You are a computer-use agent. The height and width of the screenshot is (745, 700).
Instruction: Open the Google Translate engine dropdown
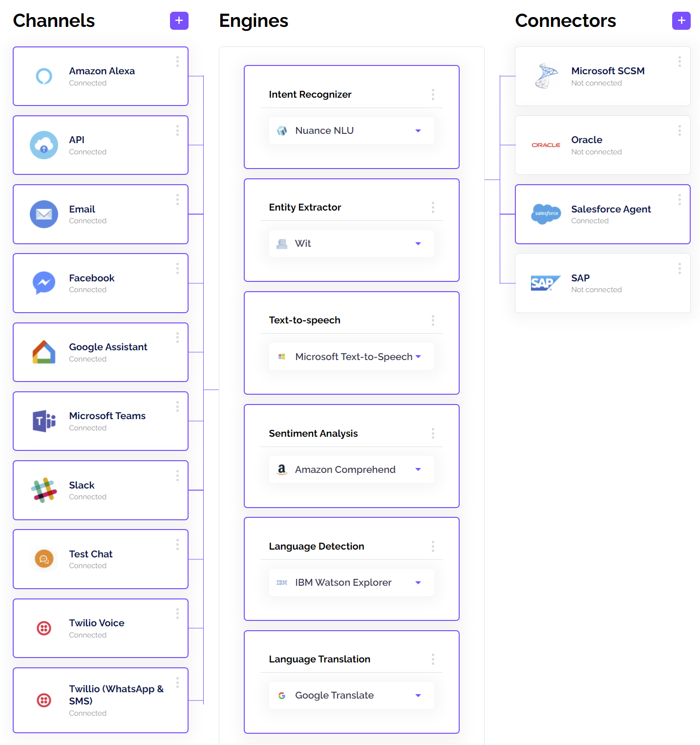tap(418, 696)
